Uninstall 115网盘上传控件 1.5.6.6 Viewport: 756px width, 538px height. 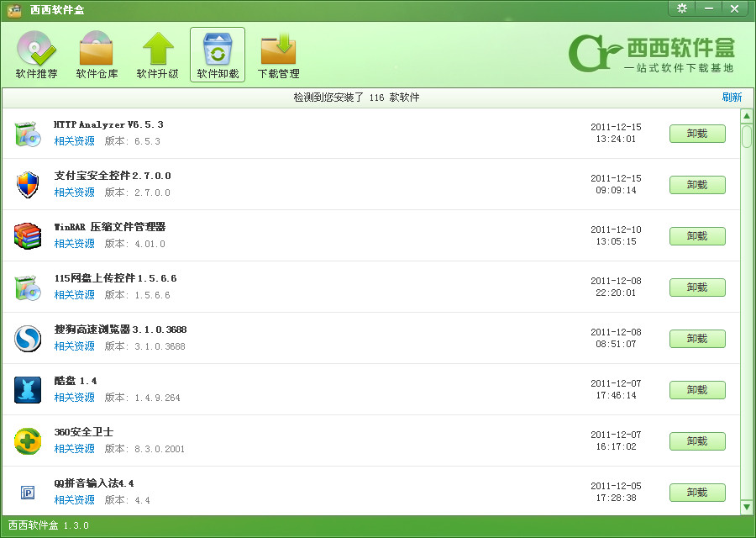pyautogui.click(x=697, y=287)
